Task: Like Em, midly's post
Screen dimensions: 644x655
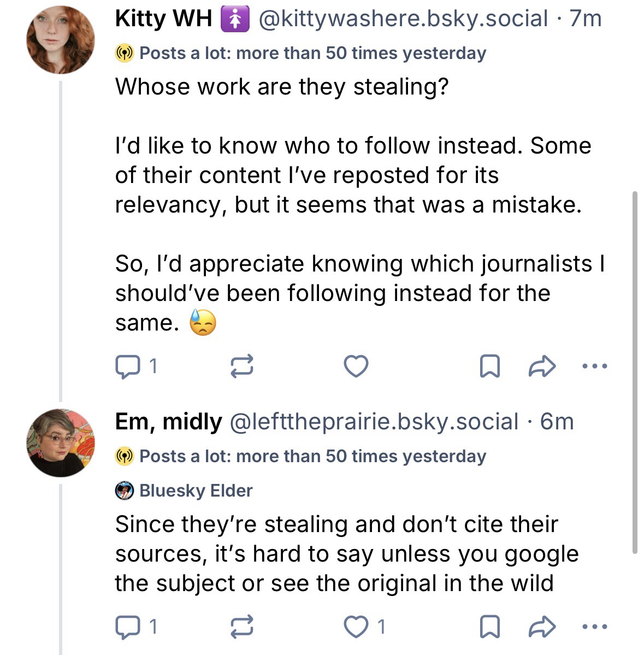Action: click(x=357, y=626)
